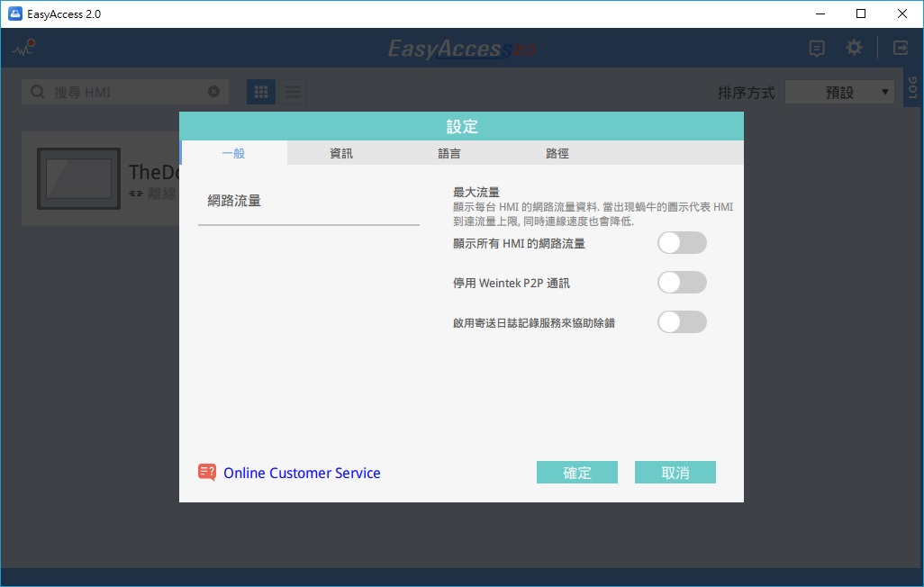
Task: Turn on 啟用寄送日誌記錄服務 toggle
Action: (x=682, y=322)
